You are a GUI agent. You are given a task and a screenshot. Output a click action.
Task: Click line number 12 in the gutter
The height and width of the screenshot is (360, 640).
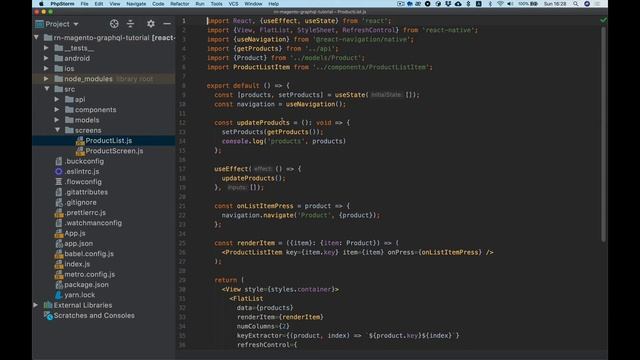pyautogui.click(x=182, y=123)
